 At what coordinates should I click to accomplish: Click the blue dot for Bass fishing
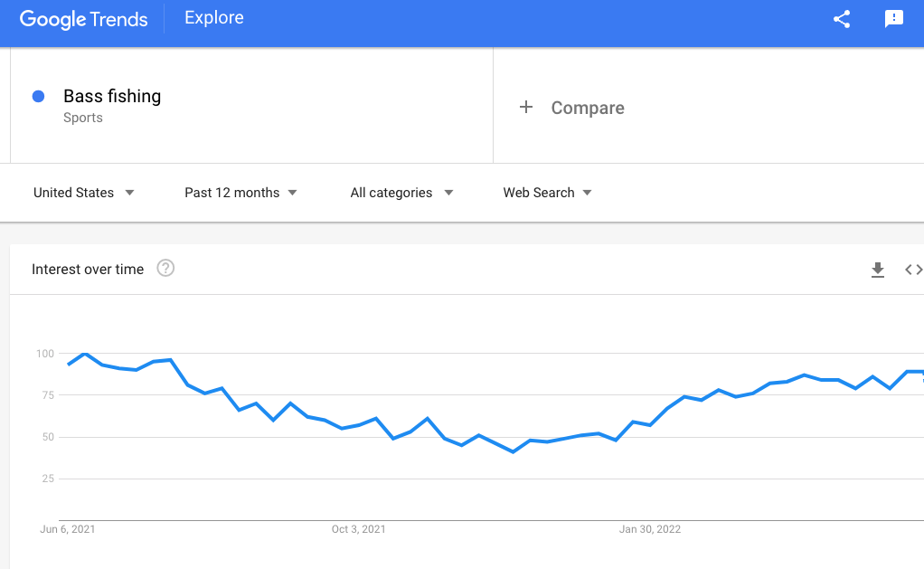[x=38, y=96]
